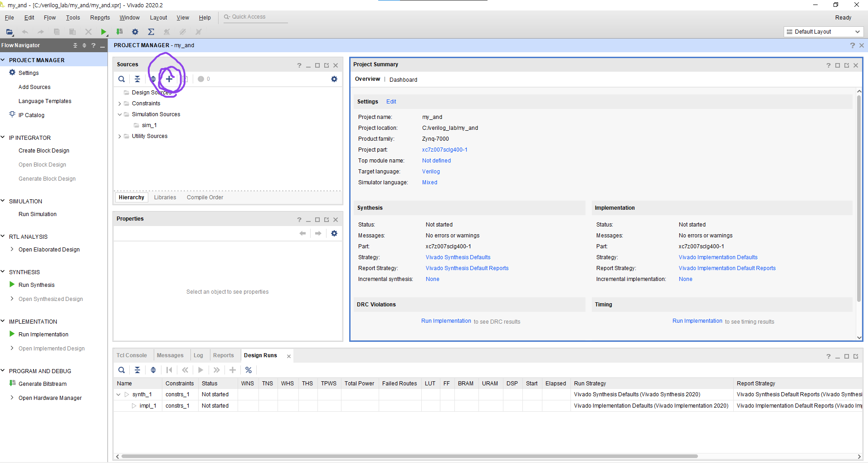
Task: Click project part xc7z007sclg400-1 link
Action: pos(444,150)
